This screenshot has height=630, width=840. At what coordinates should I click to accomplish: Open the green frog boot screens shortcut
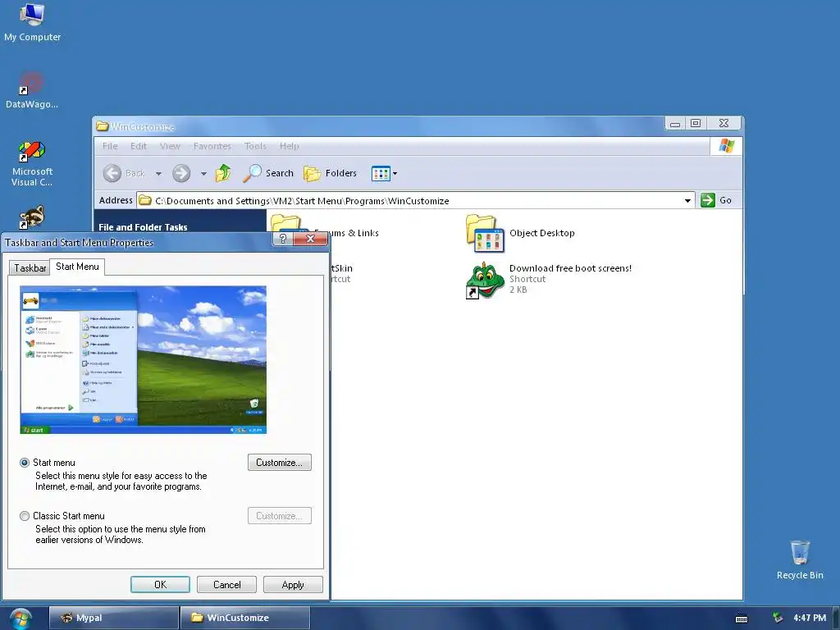(485, 280)
